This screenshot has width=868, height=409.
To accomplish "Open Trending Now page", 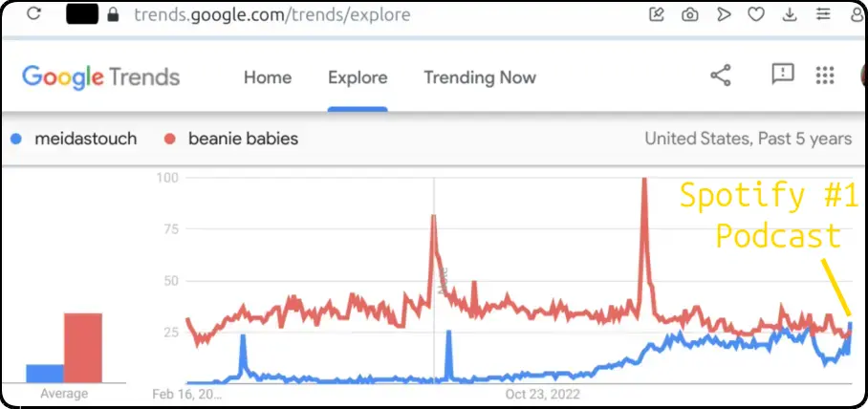I will pyautogui.click(x=480, y=77).
